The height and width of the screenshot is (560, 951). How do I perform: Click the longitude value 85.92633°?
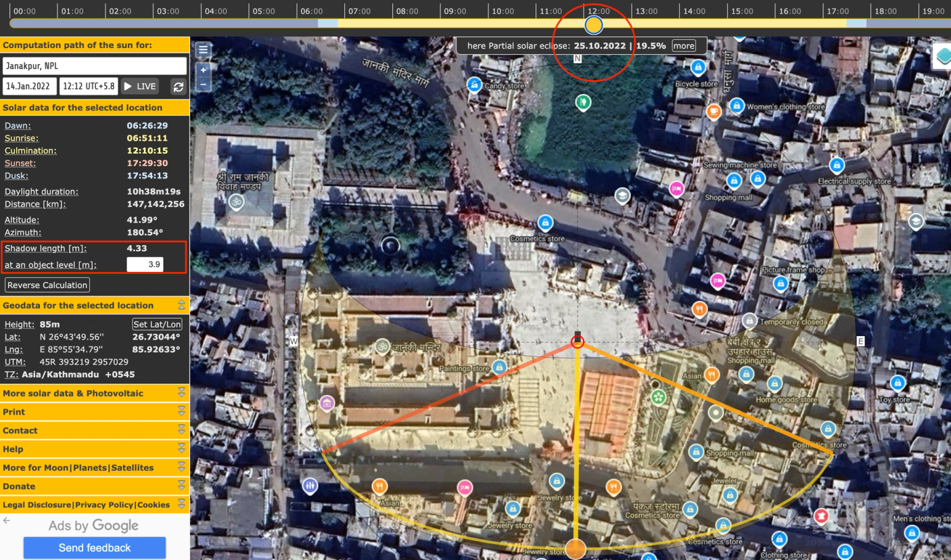(x=156, y=350)
